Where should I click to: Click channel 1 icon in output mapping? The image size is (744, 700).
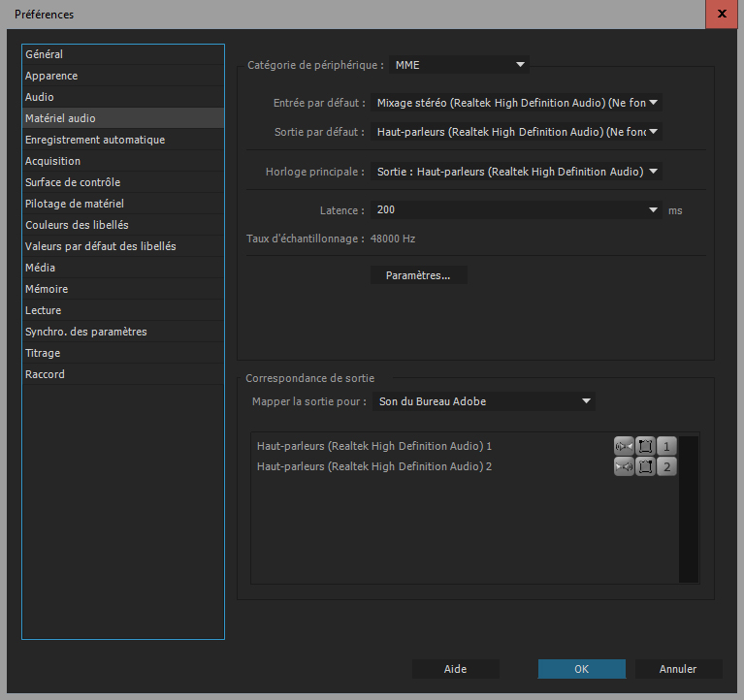click(x=666, y=446)
